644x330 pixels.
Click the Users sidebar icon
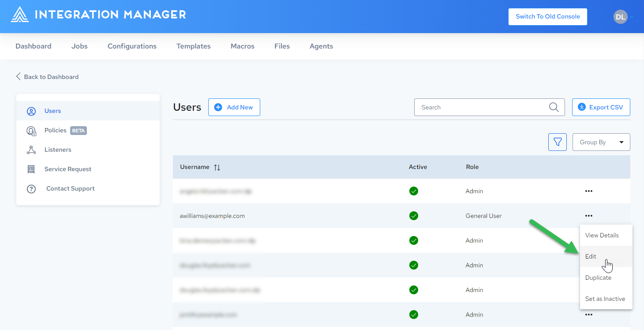tap(31, 111)
